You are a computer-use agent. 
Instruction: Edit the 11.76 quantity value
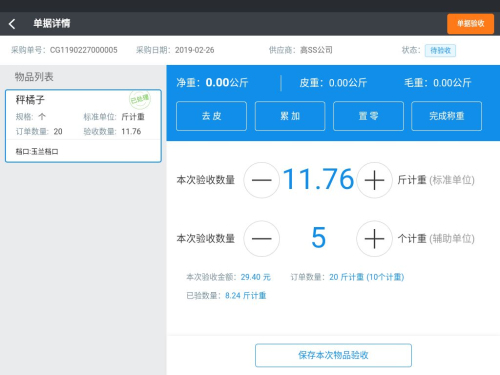318,179
